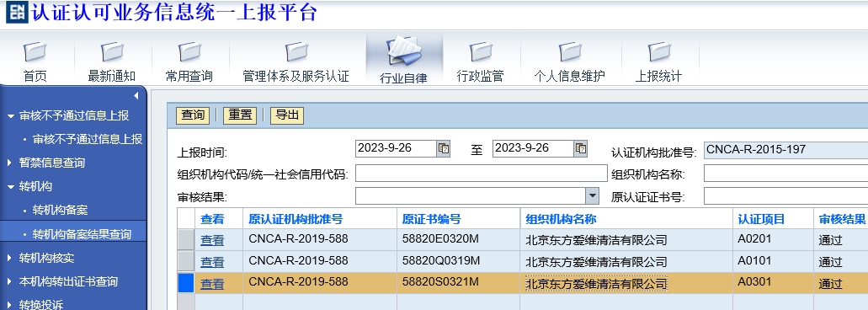This screenshot has height=310, width=868.
Task: Select the 首页 tab label
Action: point(35,77)
